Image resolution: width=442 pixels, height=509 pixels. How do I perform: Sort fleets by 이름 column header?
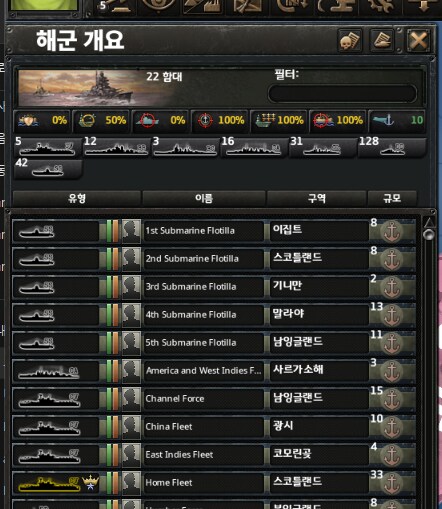coord(204,199)
